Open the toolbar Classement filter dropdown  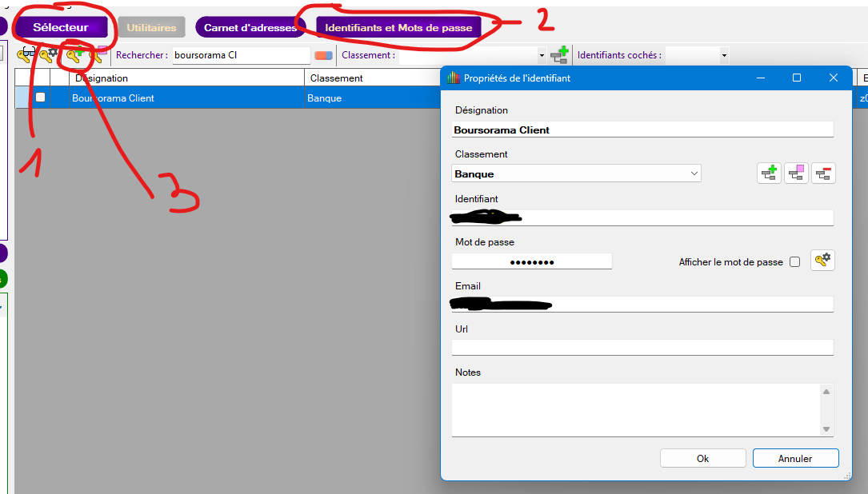[x=542, y=55]
